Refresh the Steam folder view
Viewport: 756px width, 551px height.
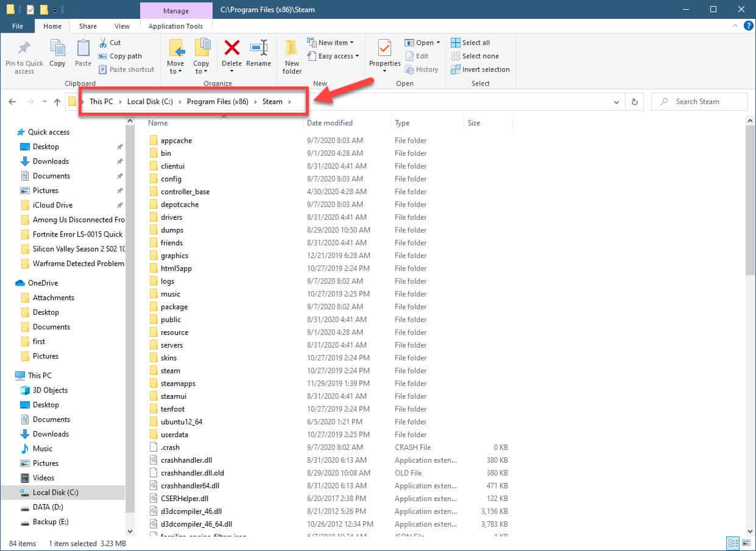click(635, 102)
